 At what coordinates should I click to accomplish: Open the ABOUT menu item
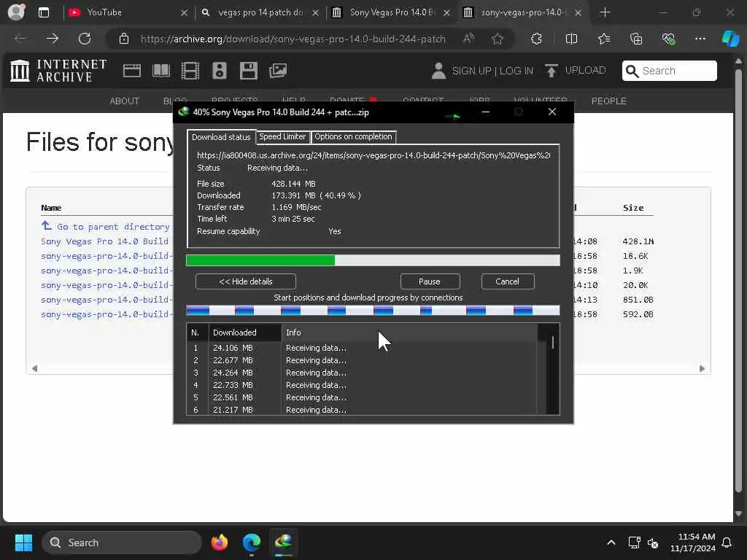point(124,101)
